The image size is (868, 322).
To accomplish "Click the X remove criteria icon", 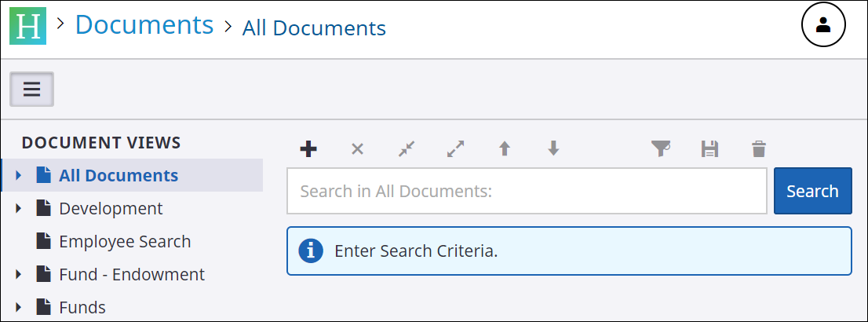I will pos(357,148).
